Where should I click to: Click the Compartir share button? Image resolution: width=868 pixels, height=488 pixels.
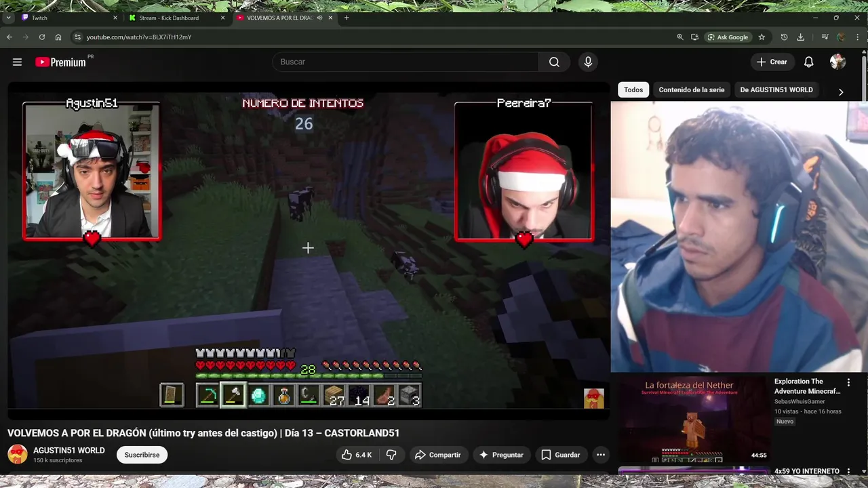pyautogui.click(x=437, y=455)
